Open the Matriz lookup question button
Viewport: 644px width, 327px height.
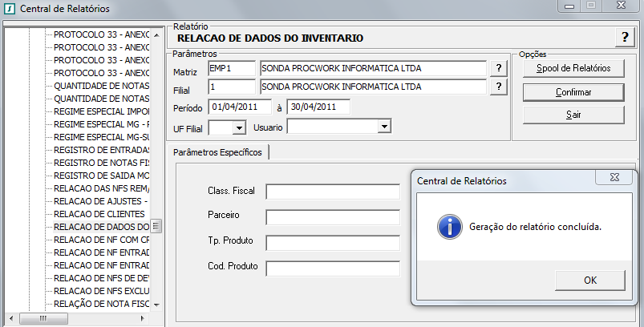coord(498,68)
